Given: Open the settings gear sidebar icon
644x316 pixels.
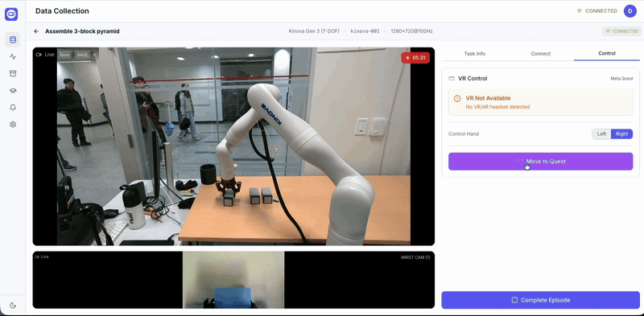Looking at the screenshot, I should (x=13, y=125).
